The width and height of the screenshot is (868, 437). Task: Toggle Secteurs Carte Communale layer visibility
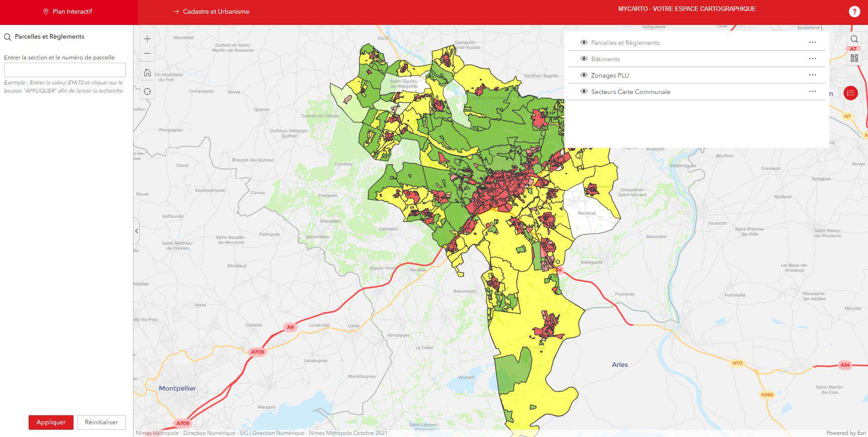pos(584,92)
